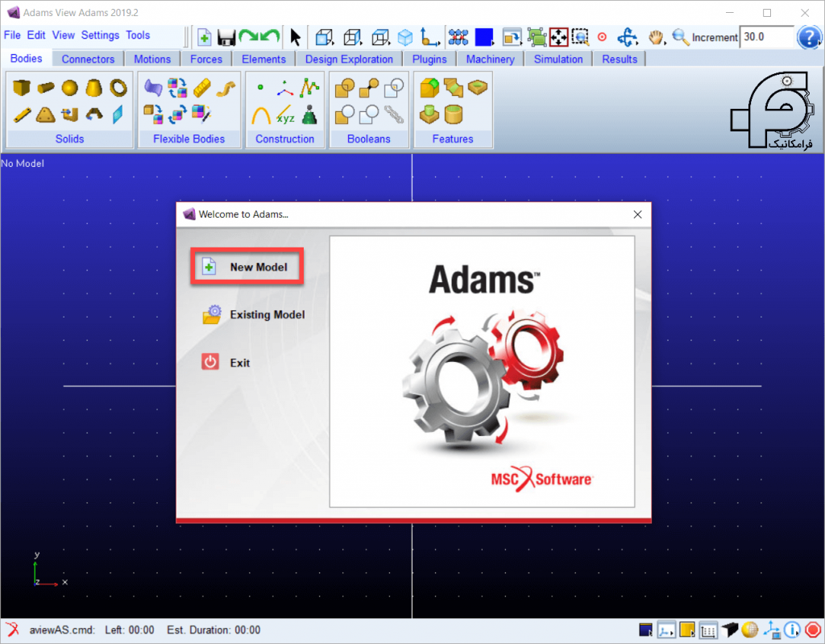
Task: Click the discrete flexible link icon
Action: pos(201,87)
